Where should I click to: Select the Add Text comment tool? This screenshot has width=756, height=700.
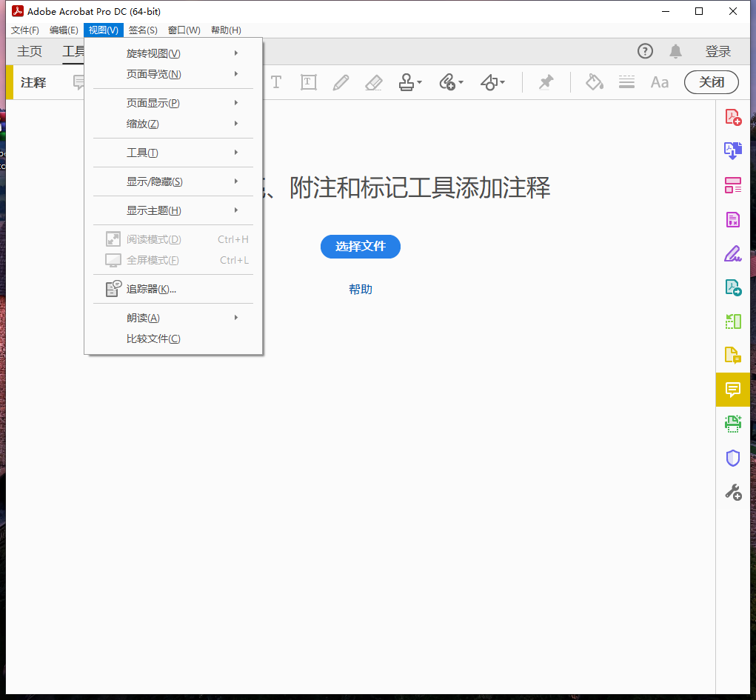coord(276,82)
